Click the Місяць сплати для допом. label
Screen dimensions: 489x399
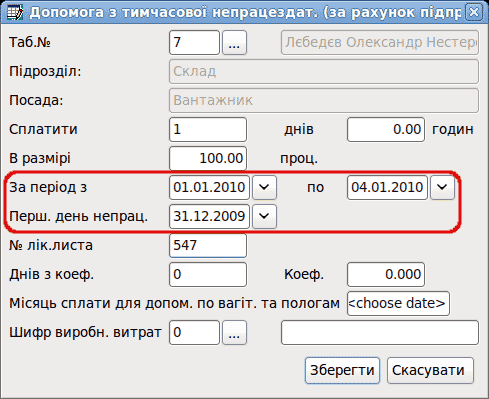coord(174,303)
